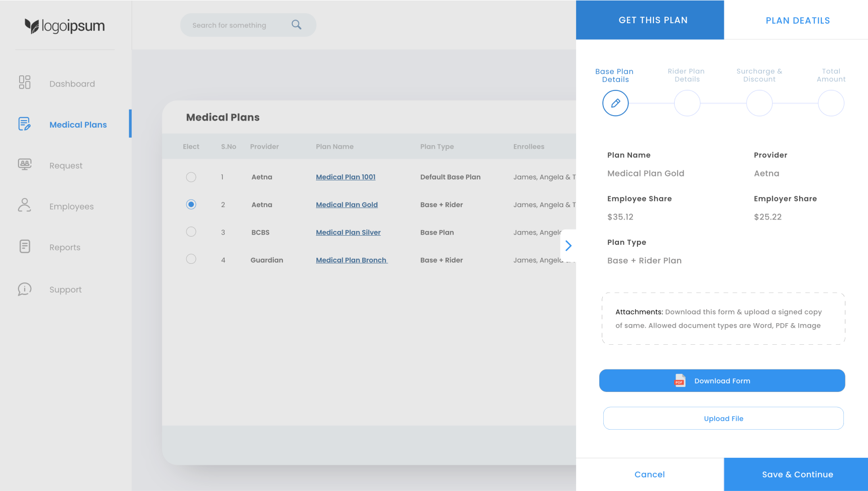Go to Rider Plan Details step circle
Viewport: 868px width, 491px height.
click(x=687, y=104)
